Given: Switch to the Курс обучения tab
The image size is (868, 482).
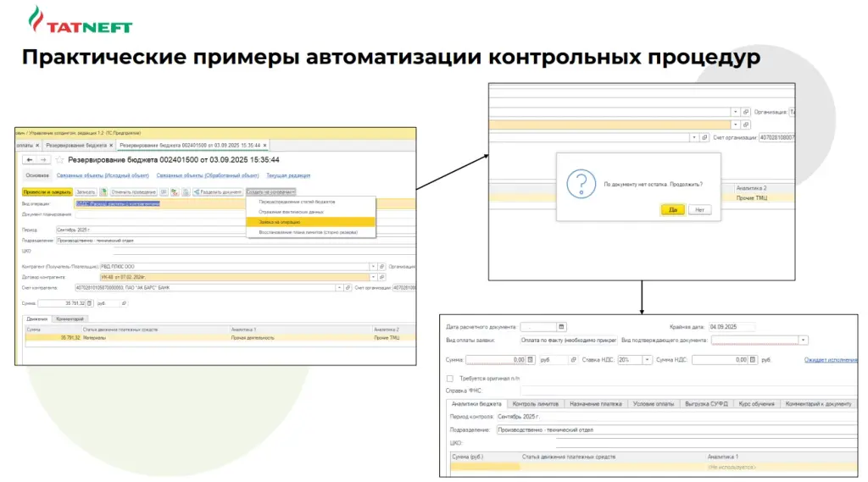Looking at the screenshot, I should [756, 404].
